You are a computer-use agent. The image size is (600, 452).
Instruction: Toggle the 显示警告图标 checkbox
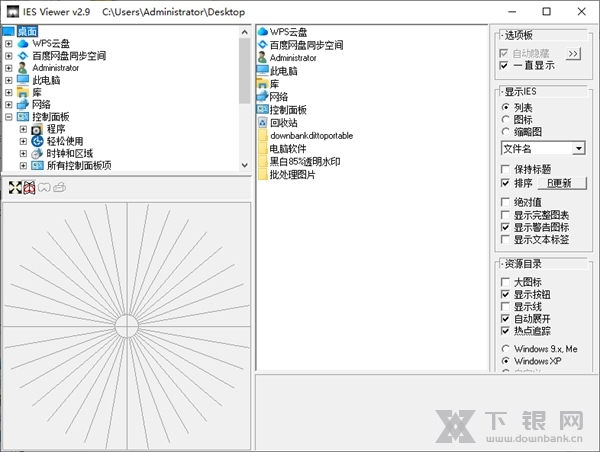[505, 227]
